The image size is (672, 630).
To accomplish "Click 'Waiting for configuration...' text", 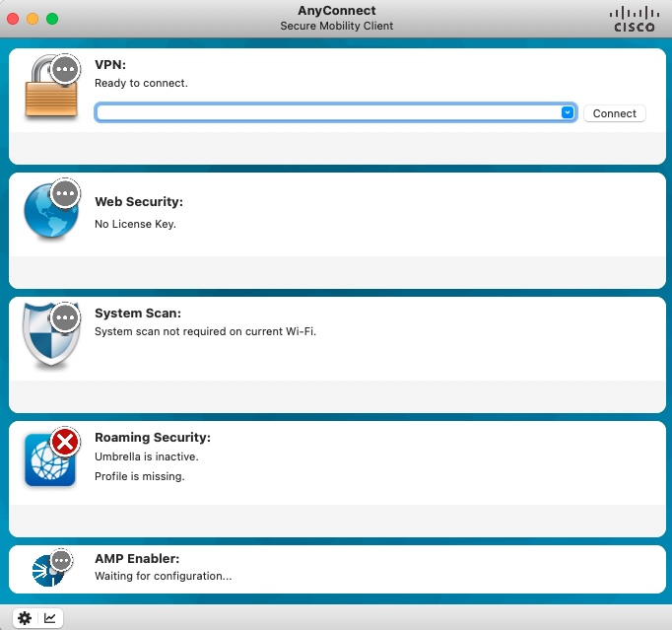I will [164, 576].
